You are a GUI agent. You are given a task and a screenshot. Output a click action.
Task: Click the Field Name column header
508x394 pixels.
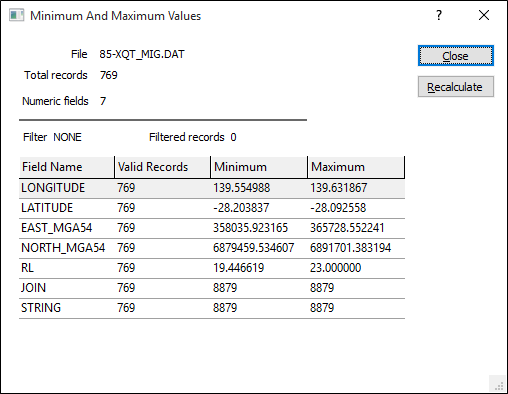pyautogui.click(x=67, y=167)
